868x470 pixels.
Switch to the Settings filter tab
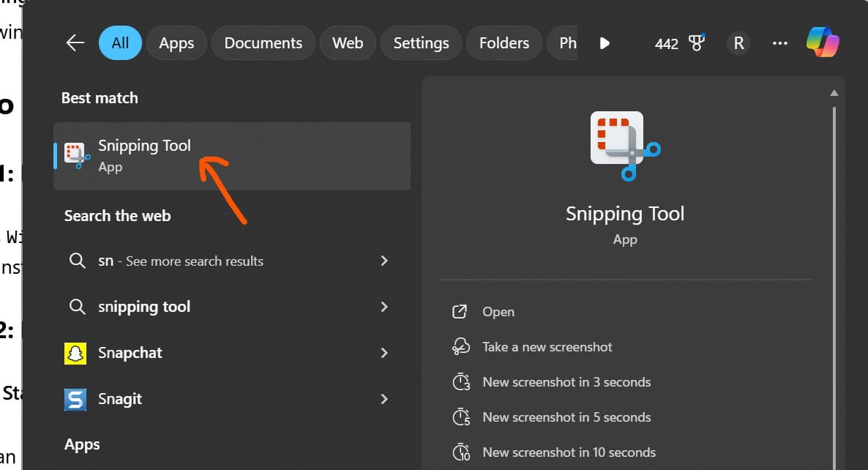coord(421,42)
